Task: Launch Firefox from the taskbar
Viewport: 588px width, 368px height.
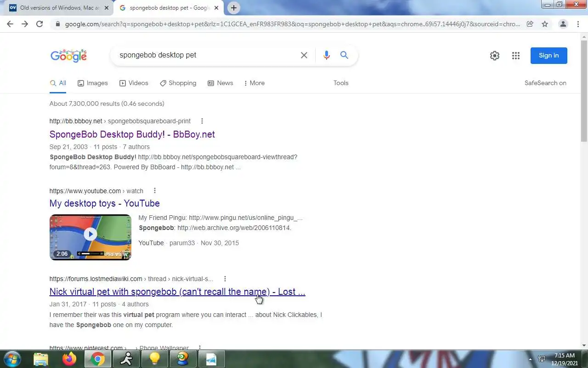Action: tap(70, 359)
